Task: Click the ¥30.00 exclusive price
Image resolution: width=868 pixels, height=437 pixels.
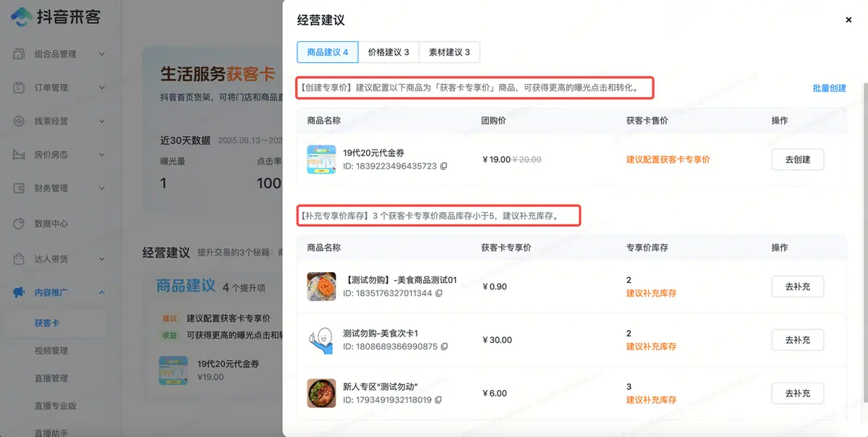Action: [x=497, y=340]
